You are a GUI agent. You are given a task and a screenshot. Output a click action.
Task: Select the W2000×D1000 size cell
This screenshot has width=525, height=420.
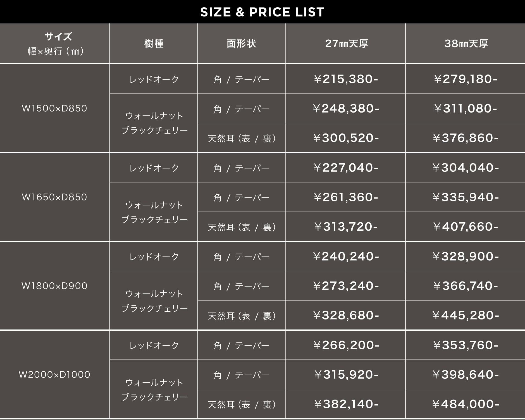54,374
